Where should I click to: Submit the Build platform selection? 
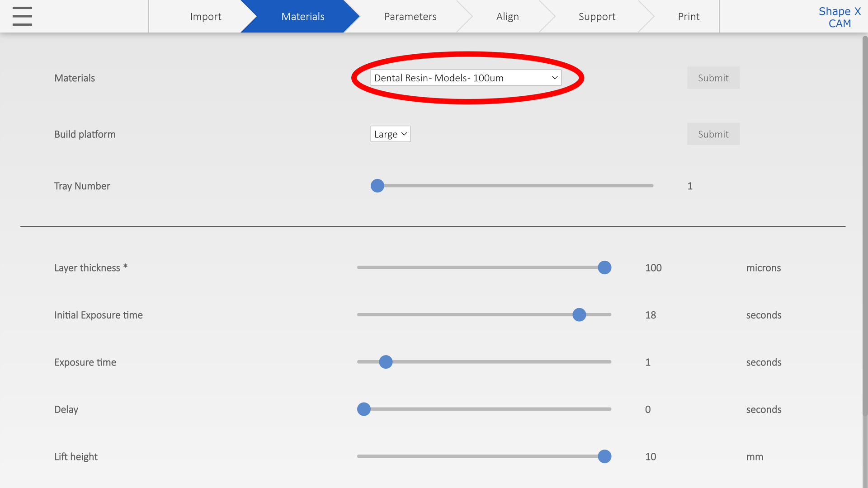pyautogui.click(x=713, y=134)
